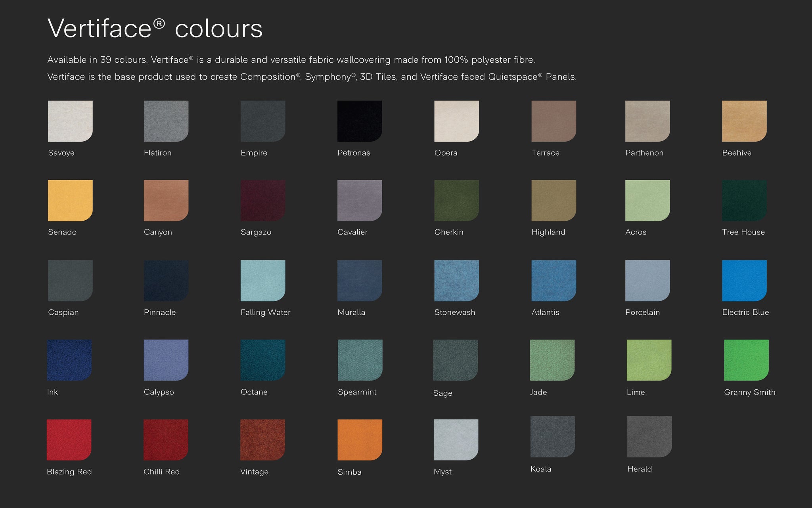
Task: Select the Granny Smith swatch
Action: click(x=746, y=360)
